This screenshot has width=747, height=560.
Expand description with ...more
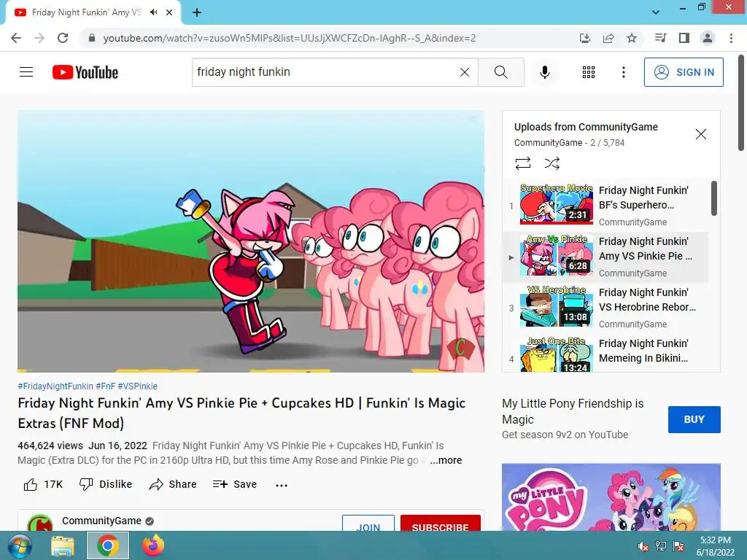[446, 461]
